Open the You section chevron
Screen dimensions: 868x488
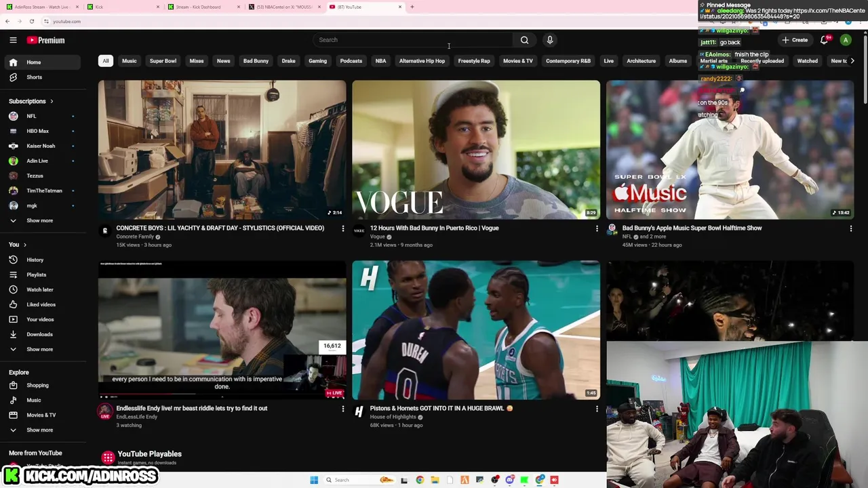point(25,245)
